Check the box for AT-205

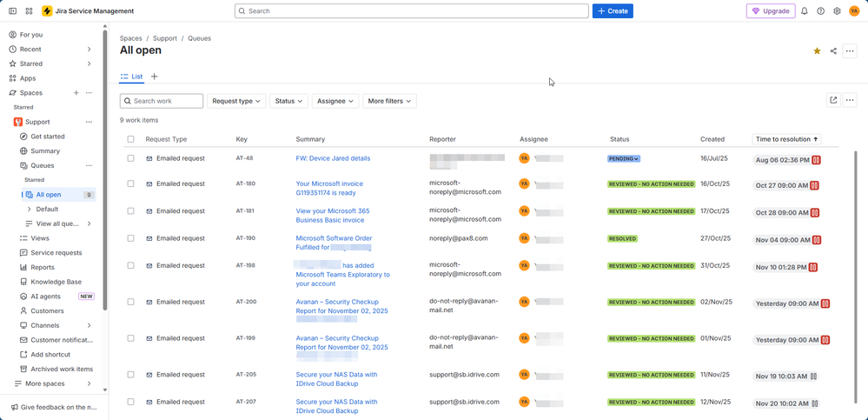pos(130,375)
